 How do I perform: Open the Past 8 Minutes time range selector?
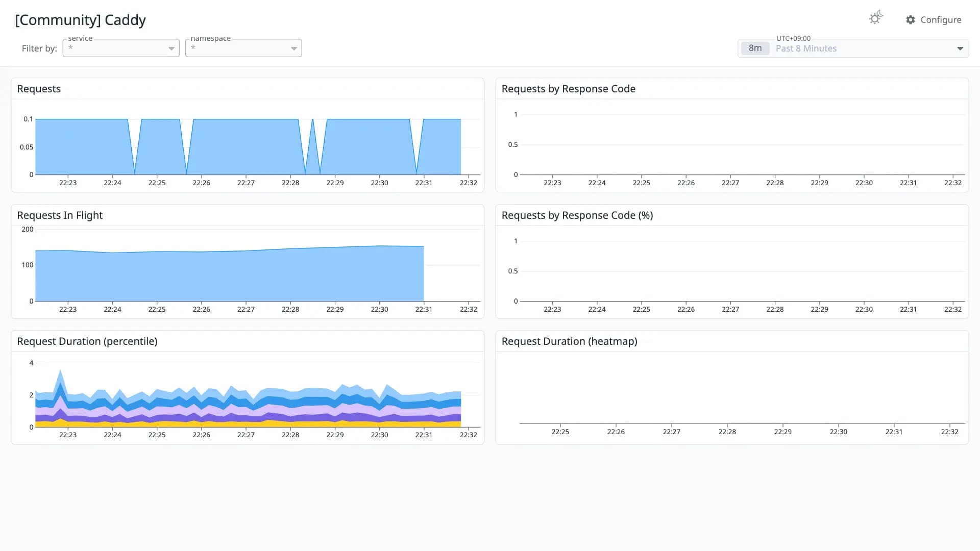pyautogui.click(x=853, y=48)
